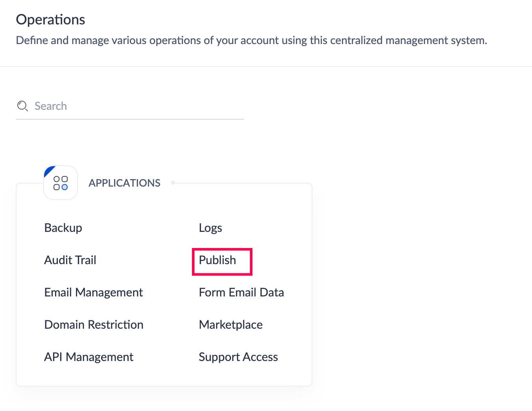Navigate to Marketplace

[x=231, y=325]
